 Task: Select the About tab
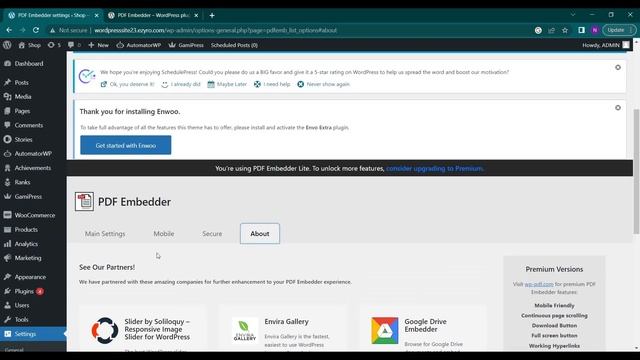click(x=260, y=234)
